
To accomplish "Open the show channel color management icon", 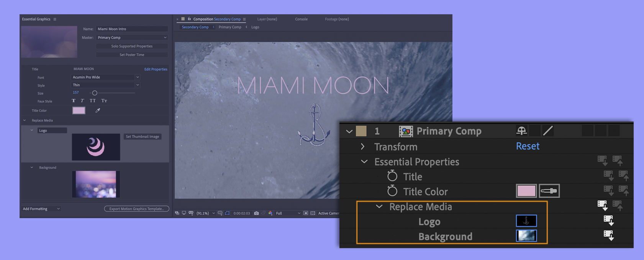I will (x=270, y=213).
